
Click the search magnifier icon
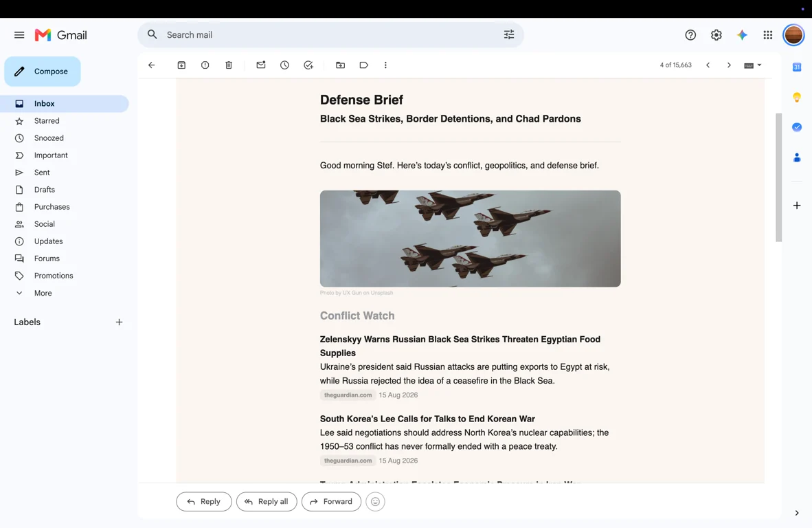click(153, 34)
